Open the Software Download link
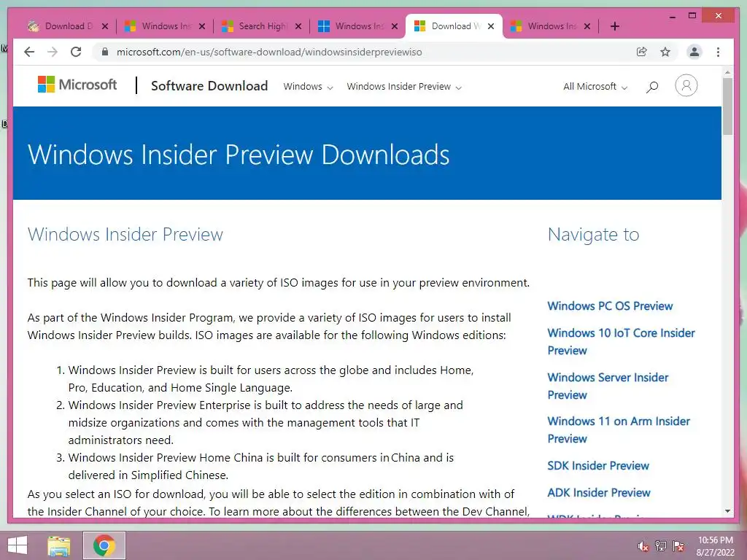This screenshot has width=747, height=560. point(209,86)
